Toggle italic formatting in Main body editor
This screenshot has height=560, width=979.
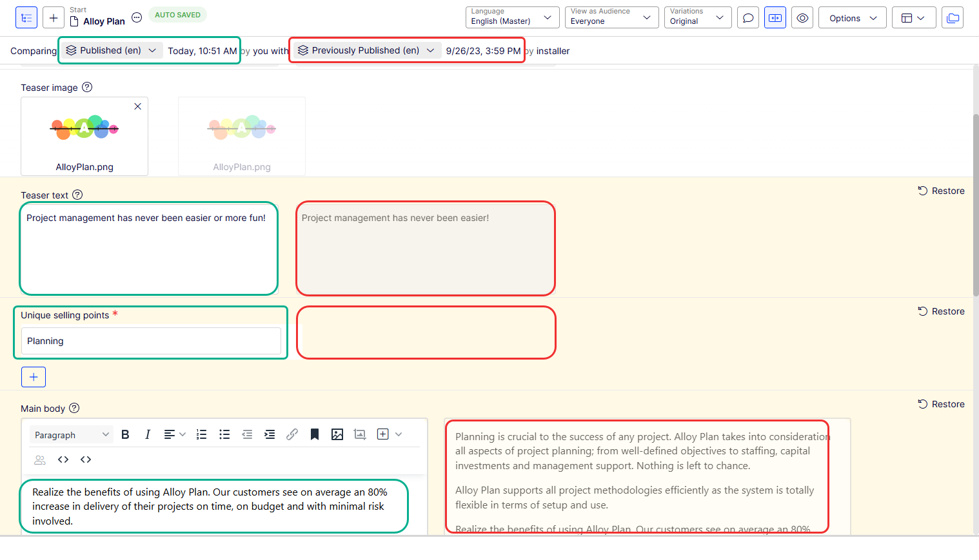tap(148, 435)
